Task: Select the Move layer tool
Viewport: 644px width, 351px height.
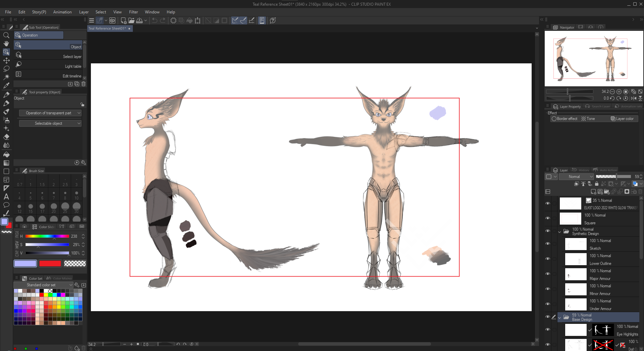Action: pyautogui.click(x=6, y=60)
